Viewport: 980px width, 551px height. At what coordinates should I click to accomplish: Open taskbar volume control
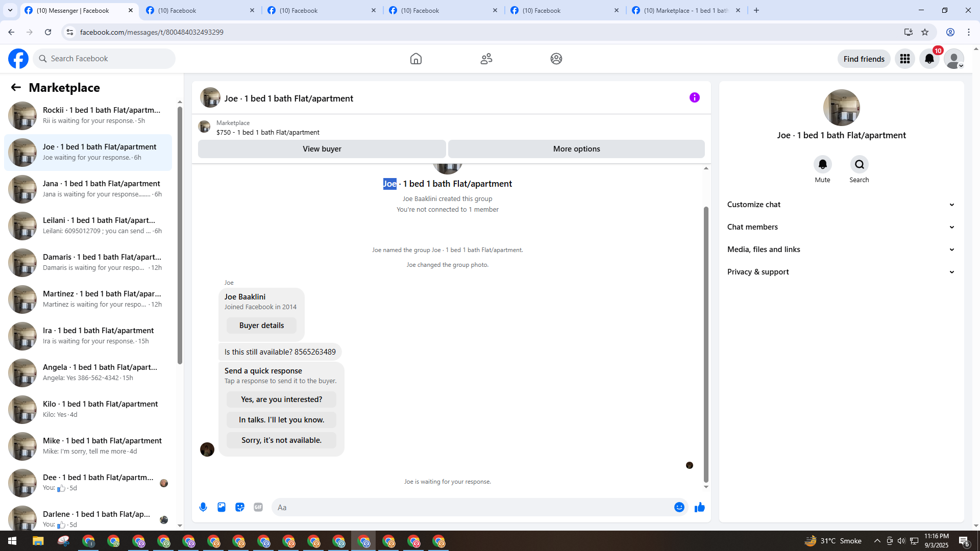(901, 541)
